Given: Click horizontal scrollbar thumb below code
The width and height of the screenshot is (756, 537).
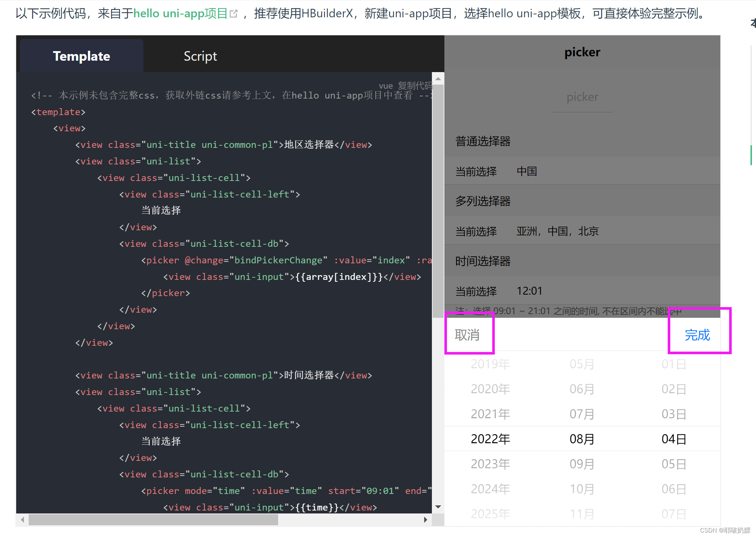Looking at the screenshot, I should tap(153, 520).
